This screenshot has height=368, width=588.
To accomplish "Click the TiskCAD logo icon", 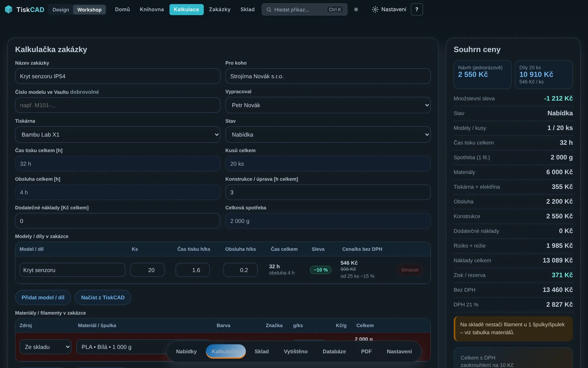I will tap(9, 10).
